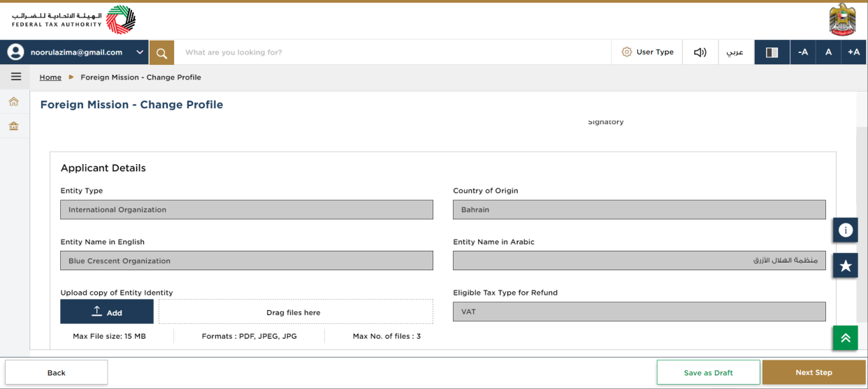This screenshot has height=389, width=868.
Task: Click the Entity Name in English field
Action: 247,260
